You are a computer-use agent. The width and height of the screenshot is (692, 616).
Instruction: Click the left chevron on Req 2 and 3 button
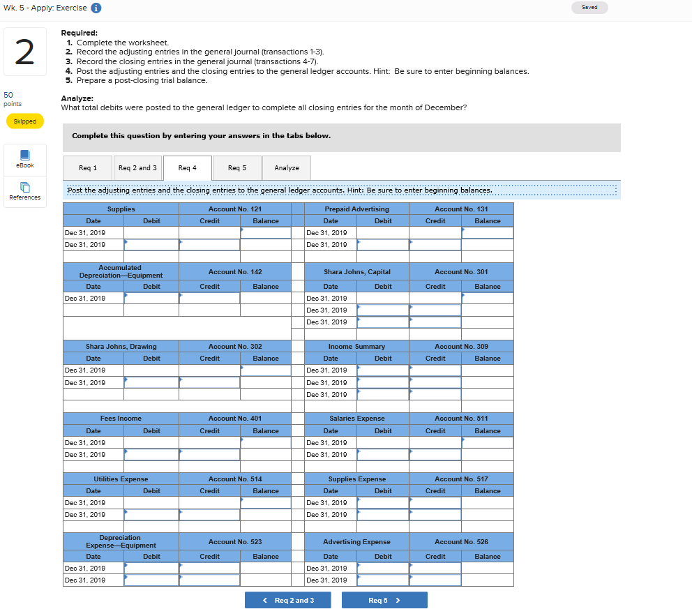coord(265,600)
